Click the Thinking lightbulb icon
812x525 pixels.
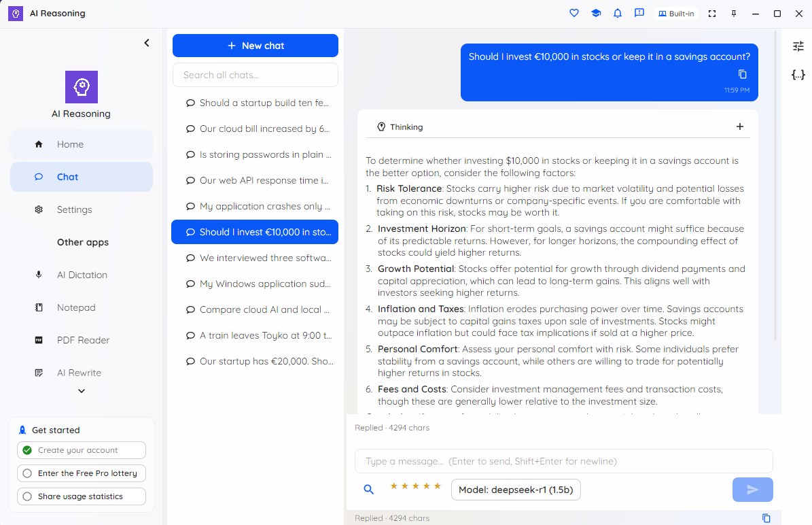pos(381,127)
